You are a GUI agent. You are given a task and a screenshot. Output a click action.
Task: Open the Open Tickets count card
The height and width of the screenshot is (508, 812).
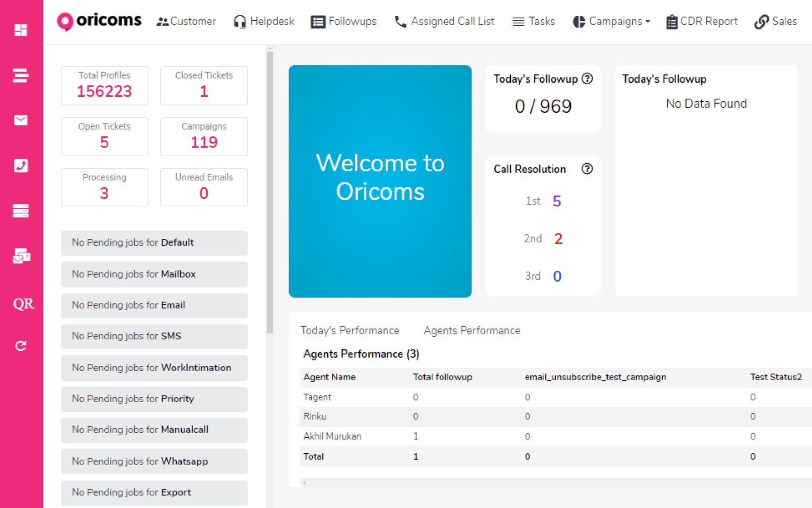click(104, 136)
